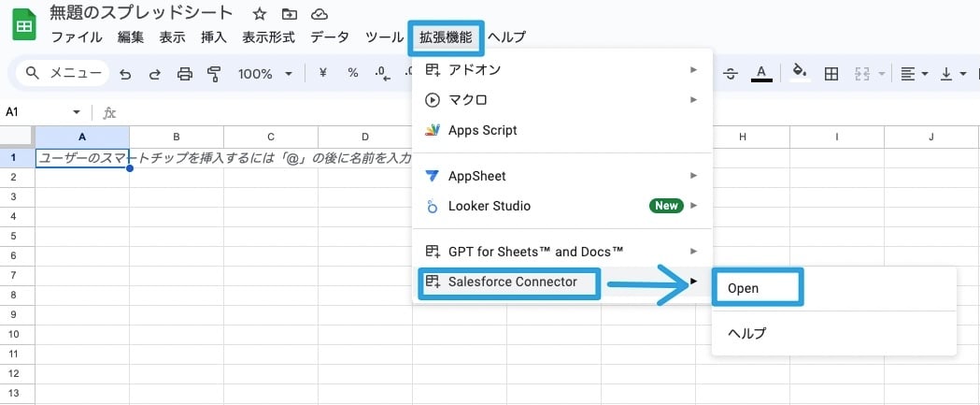Open cell borders options

coord(831,74)
